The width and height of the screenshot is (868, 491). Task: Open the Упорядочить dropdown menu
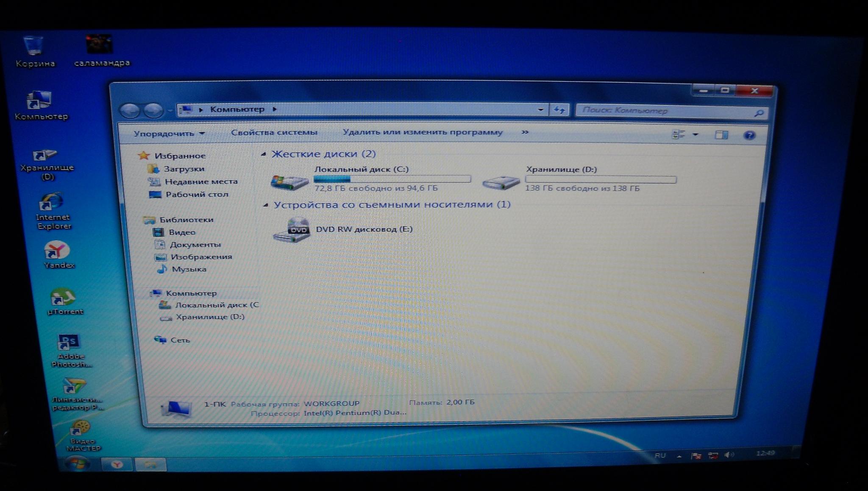point(169,134)
